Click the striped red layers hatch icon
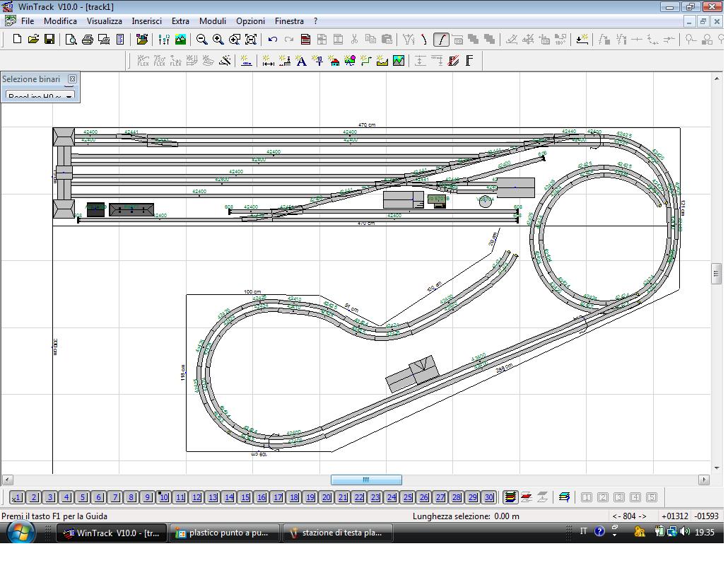 (x=454, y=60)
